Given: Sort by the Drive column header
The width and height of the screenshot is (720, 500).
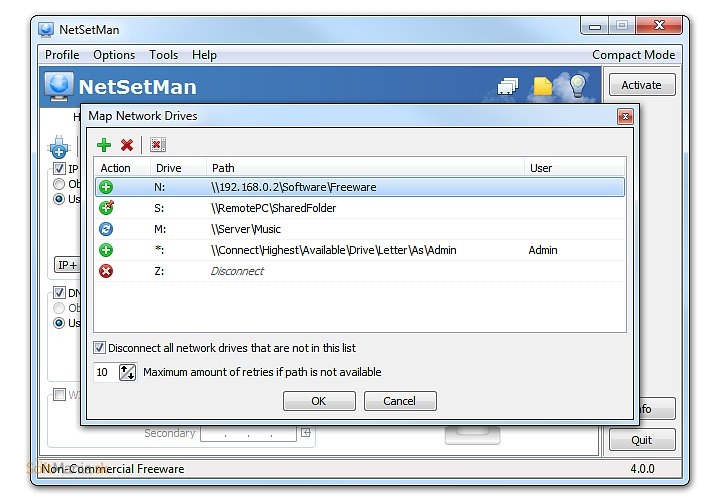Looking at the screenshot, I should (178, 168).
